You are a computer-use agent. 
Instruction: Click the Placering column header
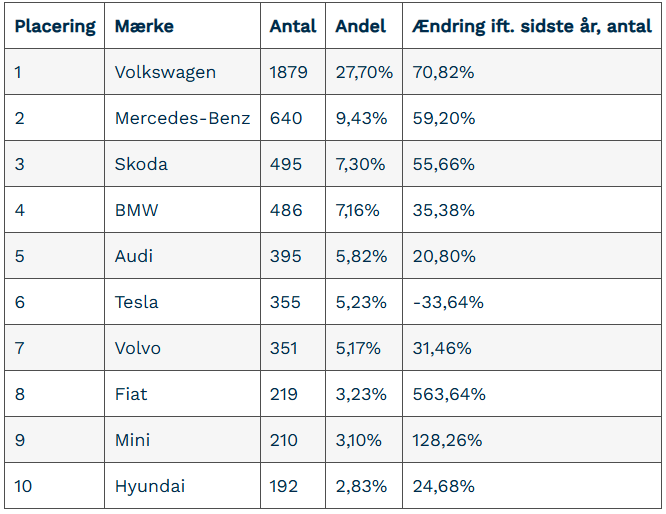pyautogui.click(x=55, y=27)
